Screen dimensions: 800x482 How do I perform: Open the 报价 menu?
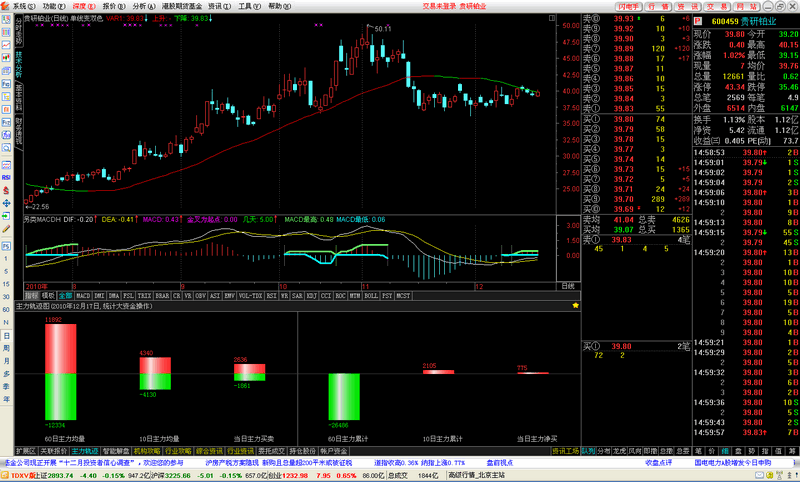point(114,6)
